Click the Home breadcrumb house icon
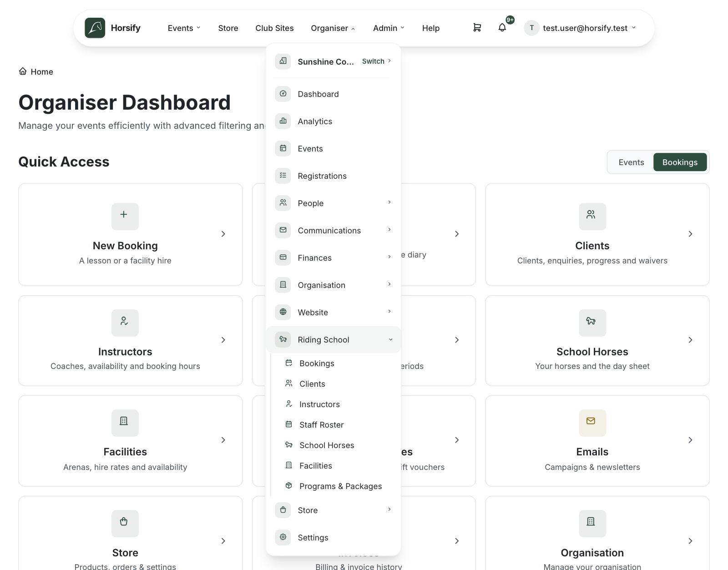728x570 pixels. tap(23, 71)
